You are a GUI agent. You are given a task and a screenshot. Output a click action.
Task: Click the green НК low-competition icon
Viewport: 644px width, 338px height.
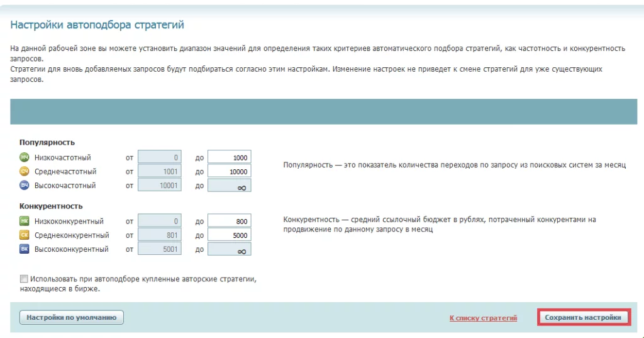25,221
